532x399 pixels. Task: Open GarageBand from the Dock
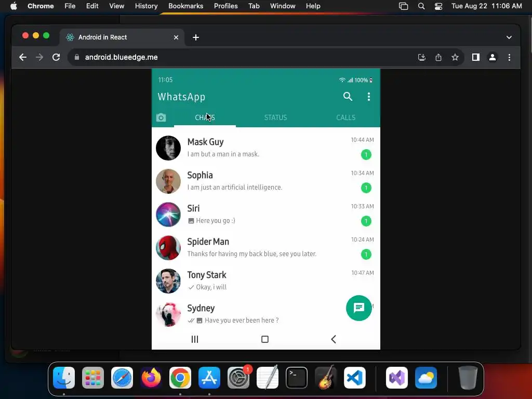(326, 378)
